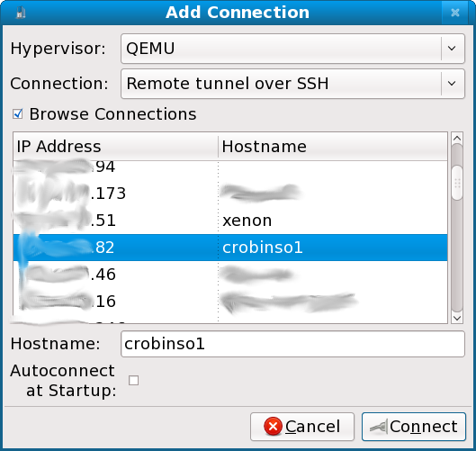Sort by Hostname column header
Screen dimensions: 476x451
(x=333, y=147)
